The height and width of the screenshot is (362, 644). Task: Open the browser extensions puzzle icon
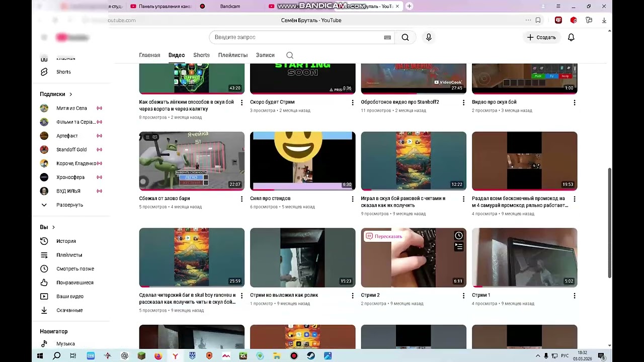589,20
